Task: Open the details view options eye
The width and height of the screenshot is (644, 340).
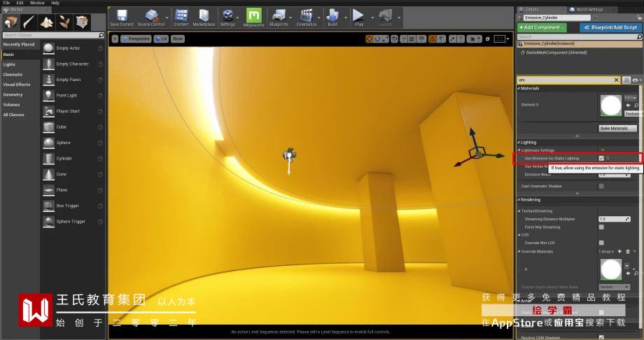Action: point(636,80)
